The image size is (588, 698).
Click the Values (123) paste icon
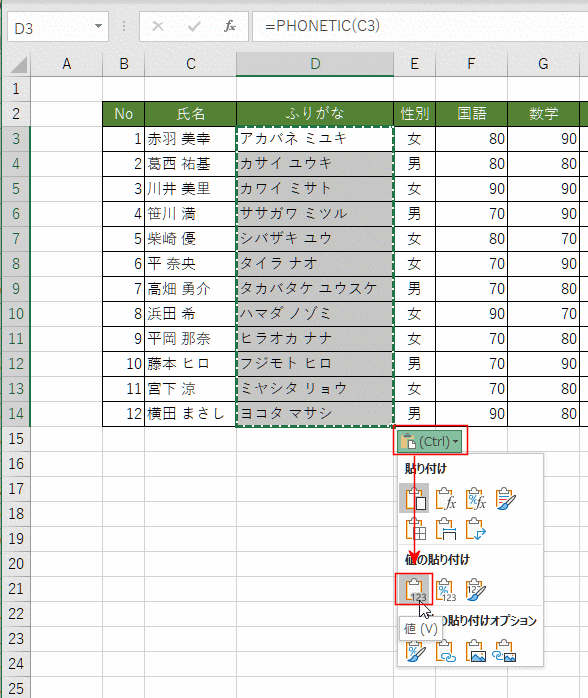point(414,589)
